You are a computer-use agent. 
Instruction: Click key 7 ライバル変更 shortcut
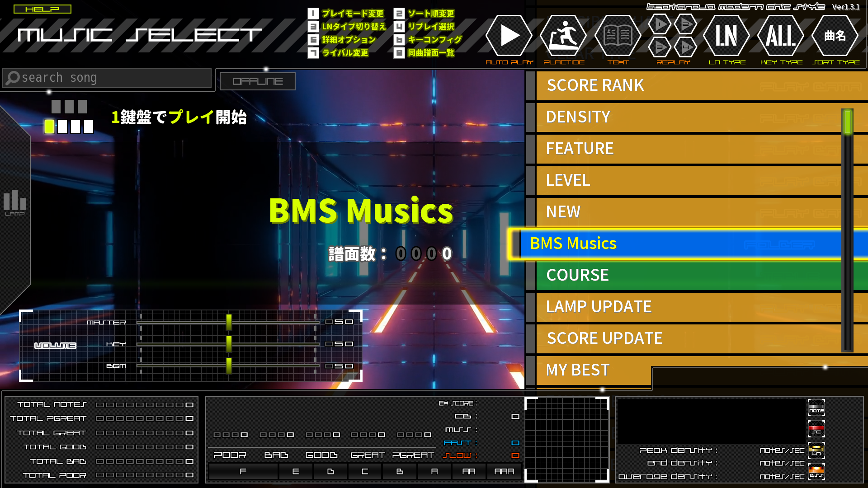pos(338,53)
